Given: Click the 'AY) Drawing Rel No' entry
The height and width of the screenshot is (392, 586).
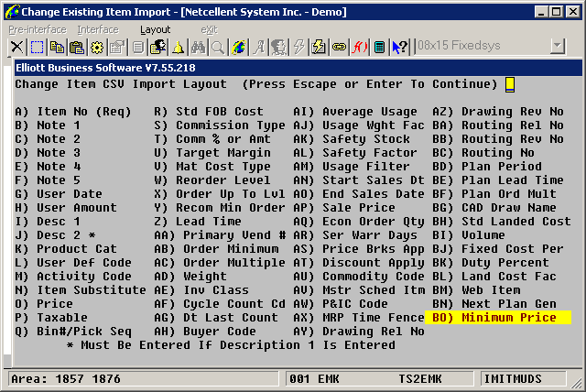Looking at the screenshot, I should (x=359, y=331).
